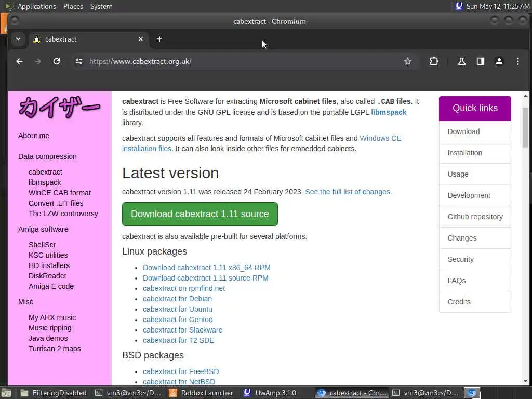Toggle the side panel icon
532x399 pixels.
tap(481, 61)
